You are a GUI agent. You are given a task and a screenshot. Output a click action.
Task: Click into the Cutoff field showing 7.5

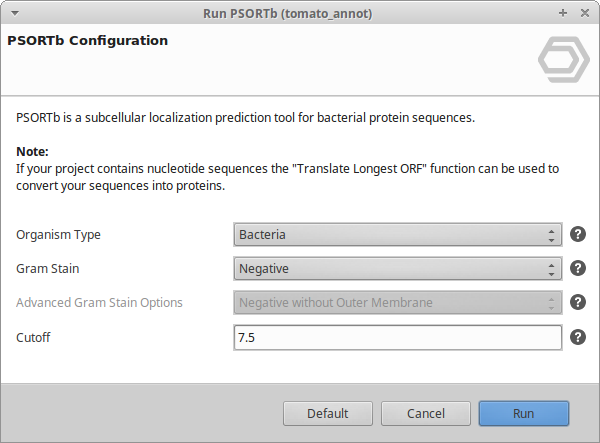396,337
